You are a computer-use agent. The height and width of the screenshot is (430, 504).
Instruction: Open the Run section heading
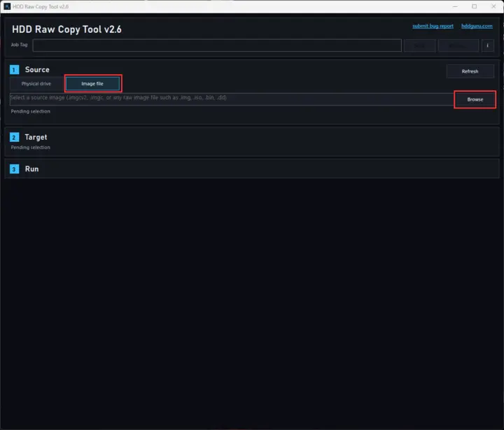coord(31,169)
